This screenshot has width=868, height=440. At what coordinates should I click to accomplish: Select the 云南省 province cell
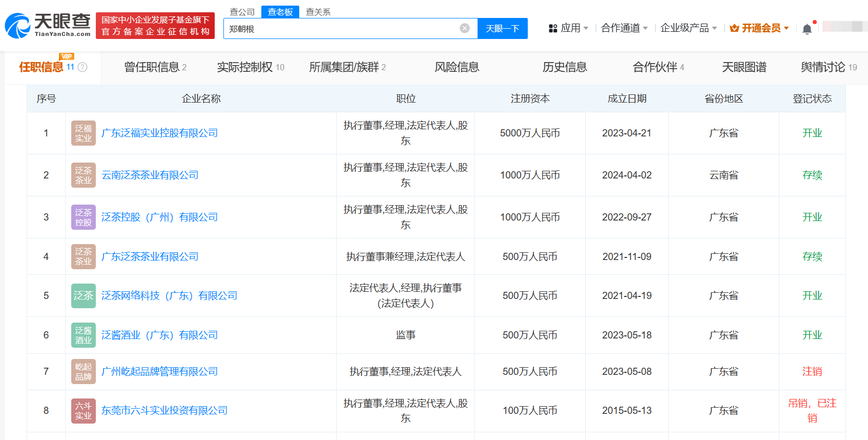click(724, 175)
